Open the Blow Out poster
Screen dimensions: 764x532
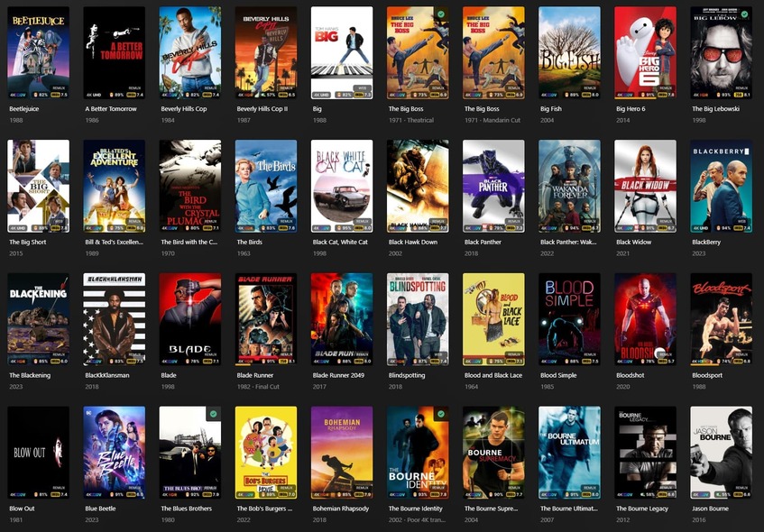(x=38, y=453)
